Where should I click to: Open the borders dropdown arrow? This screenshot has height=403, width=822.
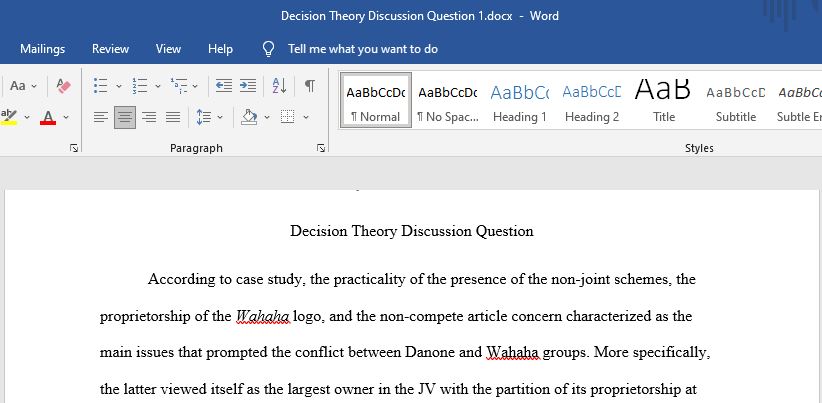(306, 117)
